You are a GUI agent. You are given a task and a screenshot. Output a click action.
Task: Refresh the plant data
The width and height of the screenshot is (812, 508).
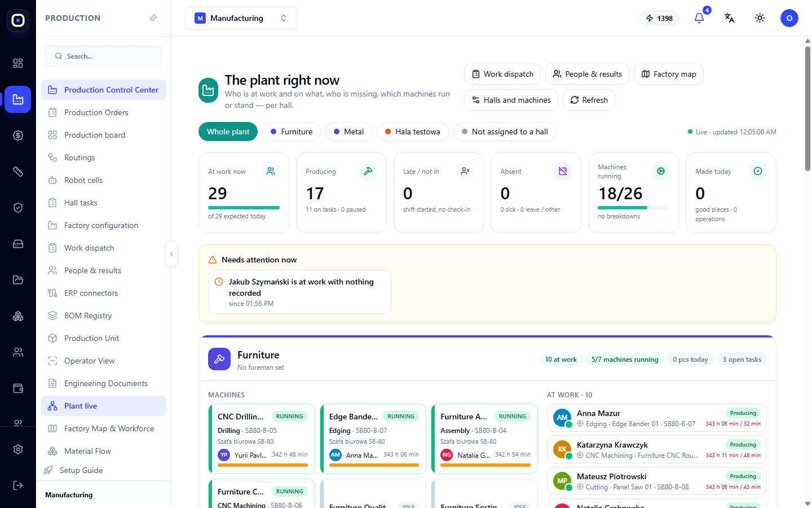click(589, 100)
